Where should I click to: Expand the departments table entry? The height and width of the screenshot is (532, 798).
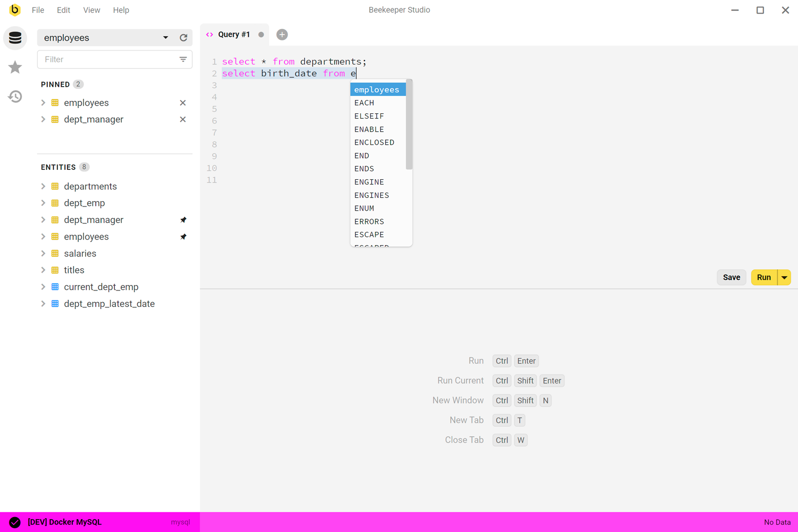pyautogui.click(x=43, y=186)
